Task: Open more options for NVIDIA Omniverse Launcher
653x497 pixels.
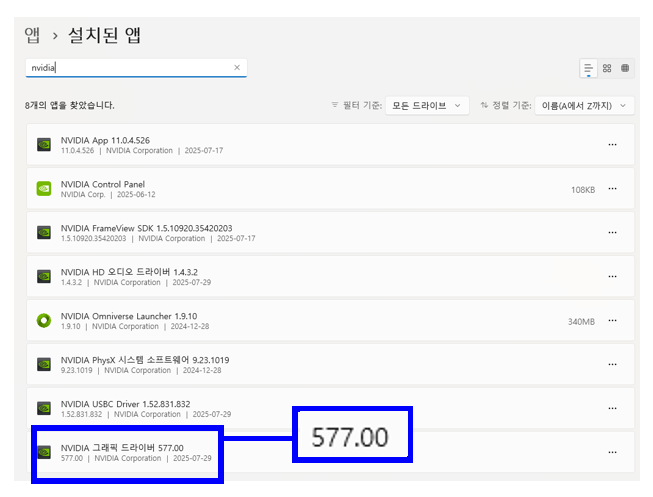Action: pyautogui.click(x=612, y=320)
